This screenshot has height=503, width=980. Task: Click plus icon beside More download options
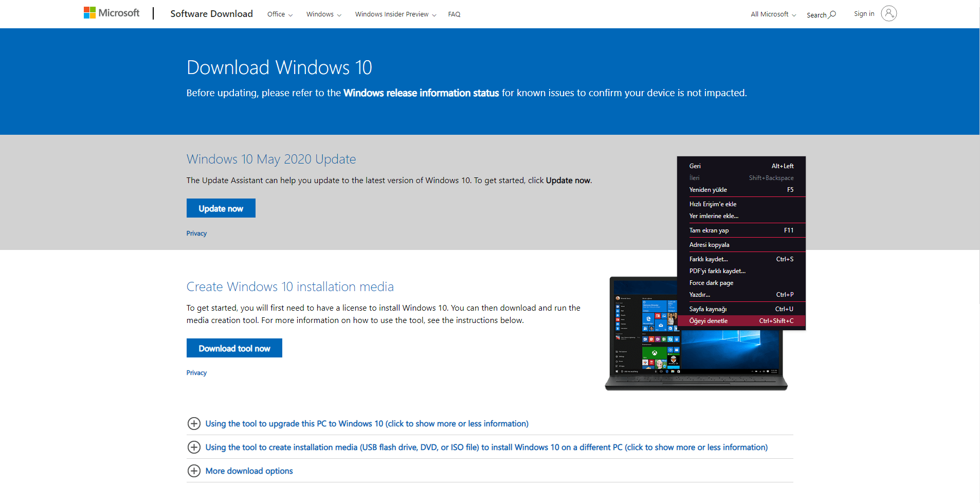194,471
